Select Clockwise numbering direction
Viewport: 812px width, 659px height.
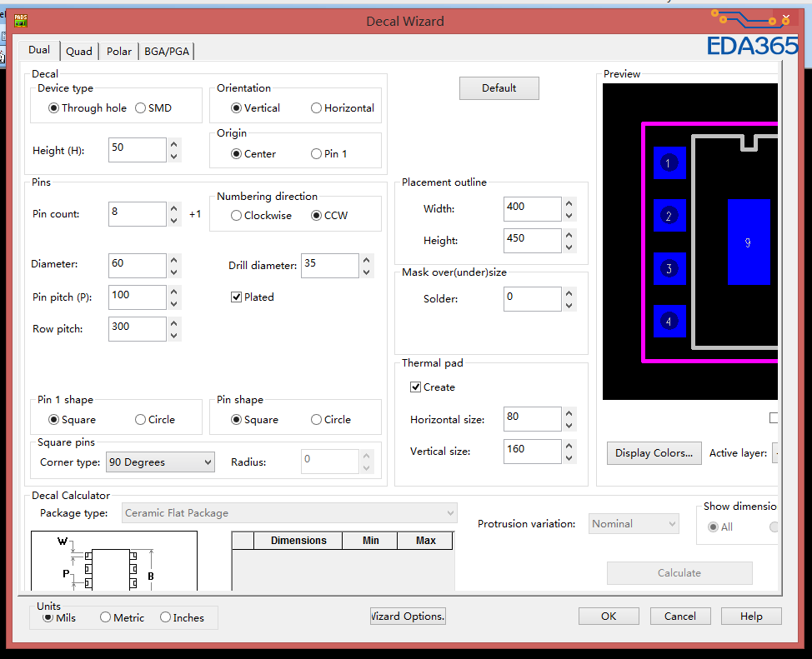click(x=261, y=215)
